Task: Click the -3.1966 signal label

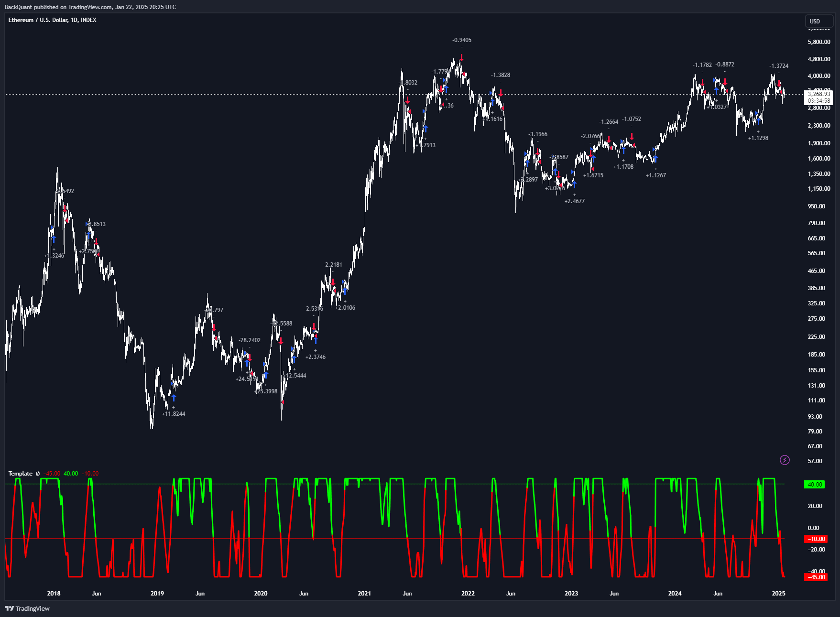Action: 538,134
